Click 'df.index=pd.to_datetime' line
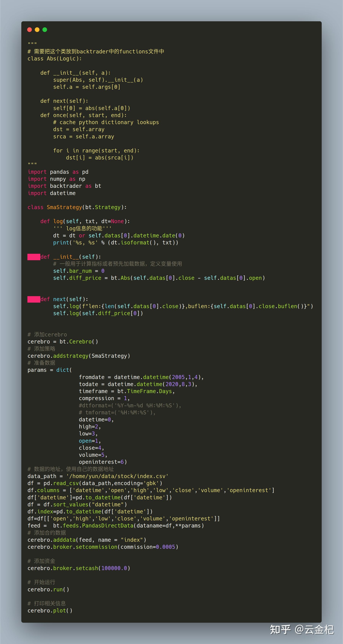This screenshot has height=644, width=343. 90,512
